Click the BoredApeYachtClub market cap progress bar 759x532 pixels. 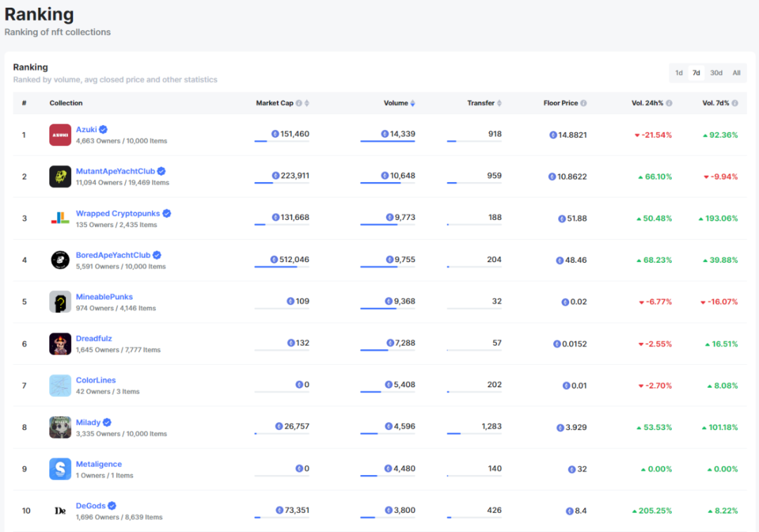282,267
